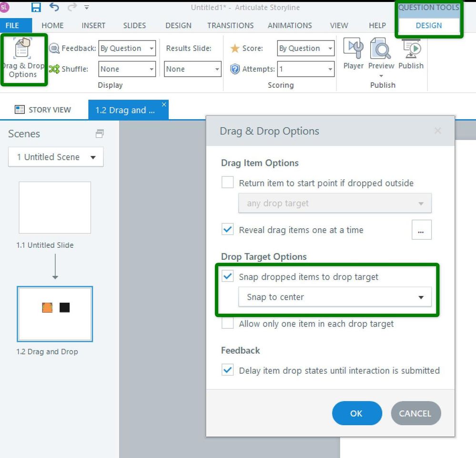The height and width of the screenshot is (458, 476).
Task: Preview the slide with Preview button
Action: [x=381, y=54]
